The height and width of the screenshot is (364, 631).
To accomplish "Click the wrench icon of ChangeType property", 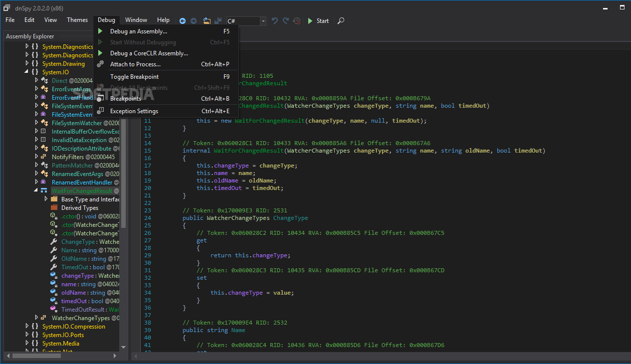I will (x=54, y=242).
